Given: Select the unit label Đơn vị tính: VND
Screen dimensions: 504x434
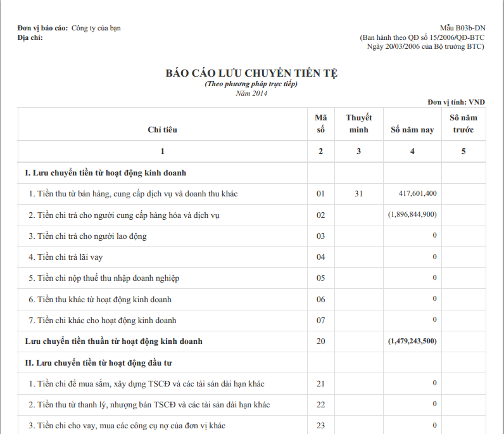Looking at the screenshot, I should 456,102.
